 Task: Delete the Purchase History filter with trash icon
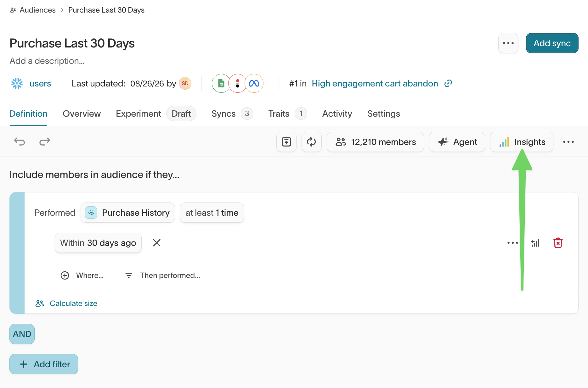coord(558,243)
